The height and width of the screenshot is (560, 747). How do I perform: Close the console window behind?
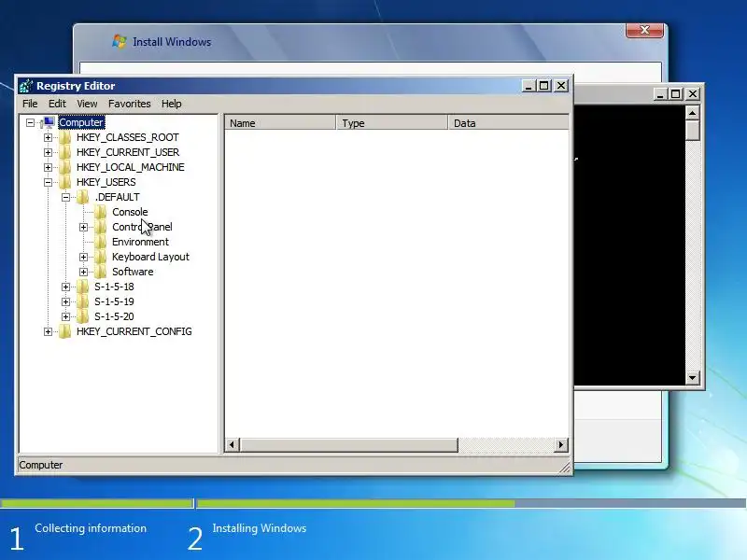693,94
